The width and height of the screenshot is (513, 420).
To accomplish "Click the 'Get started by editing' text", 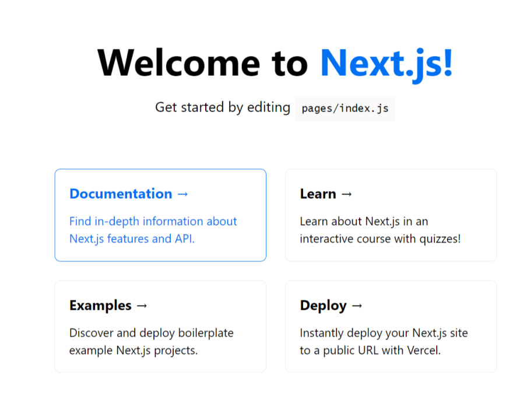I will [x=223, y=107].
